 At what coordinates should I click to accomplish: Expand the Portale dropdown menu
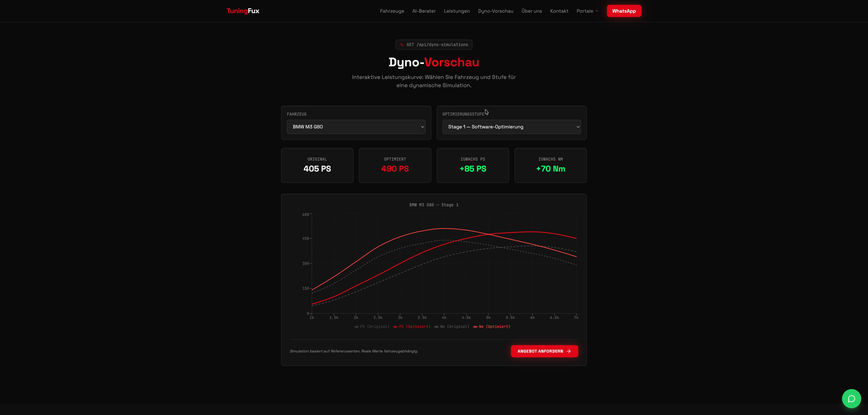coord(587,11)
